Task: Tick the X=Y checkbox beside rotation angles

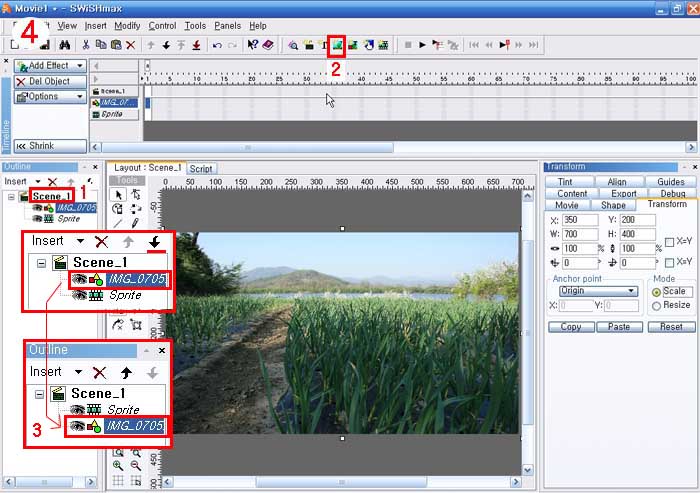Action: pyautogui.click(x=669, y=263)
